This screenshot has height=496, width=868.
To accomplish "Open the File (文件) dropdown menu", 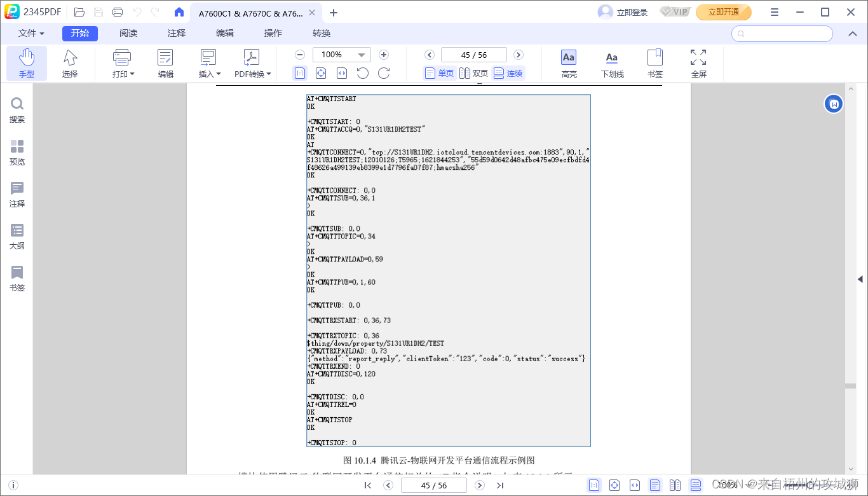I will 31,33.
